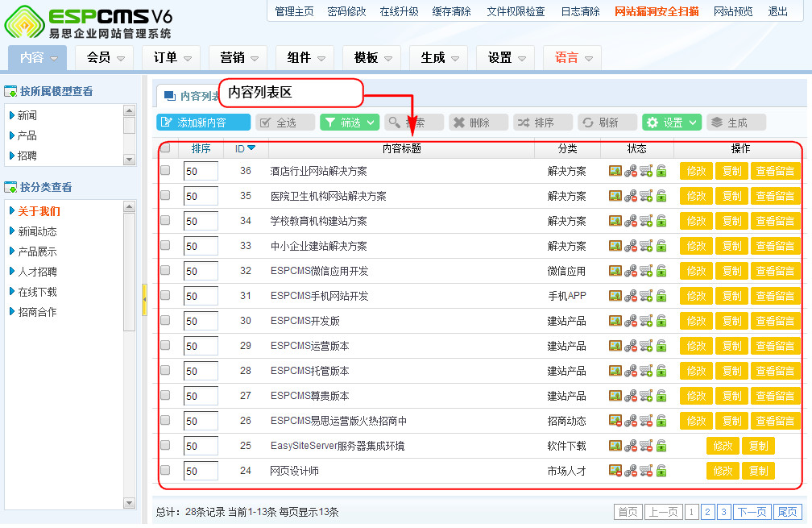Click the 删除 toolbar button
The height and width of the screenshot is (528, 812).
click(478, 123)
